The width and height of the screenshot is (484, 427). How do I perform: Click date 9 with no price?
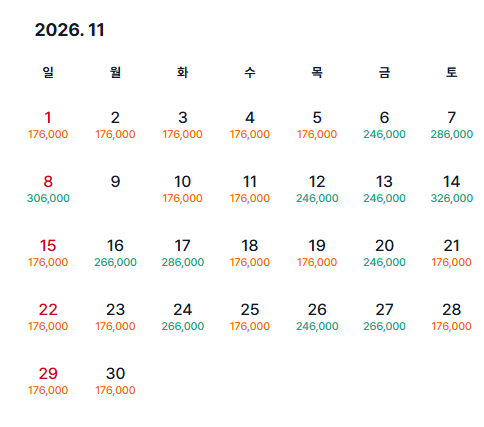pos(115,182)
